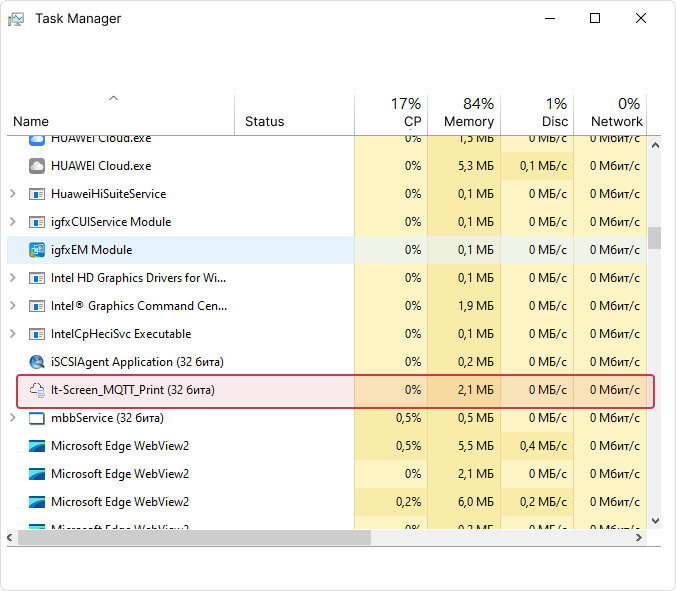Image resolution: width=676 pixels, height=591 pixels.
Task: Click the Intel Graphics Command Center icon
Action: 37,306
